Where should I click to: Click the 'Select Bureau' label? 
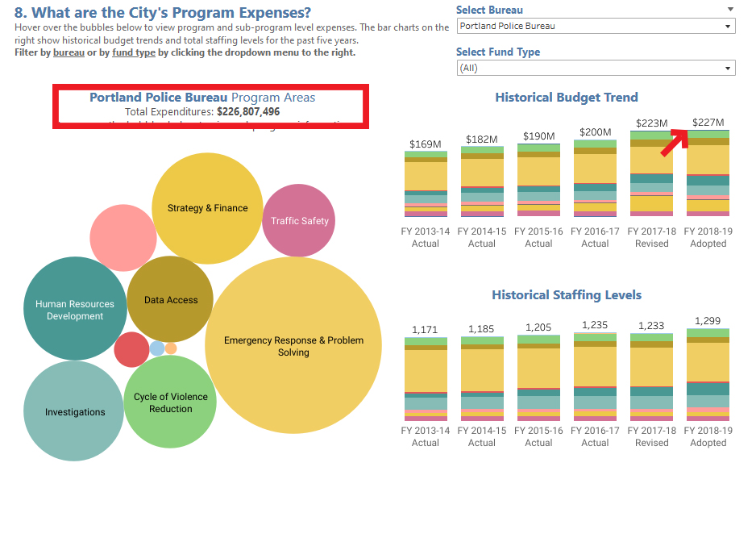(489, 10)
